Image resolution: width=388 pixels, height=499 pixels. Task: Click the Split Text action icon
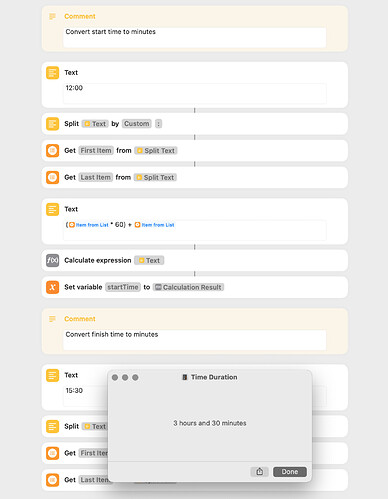coord(52,124)
